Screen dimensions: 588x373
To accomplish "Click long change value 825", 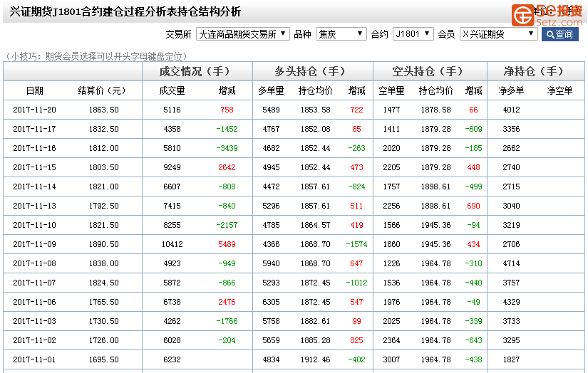I will [356, 340].
